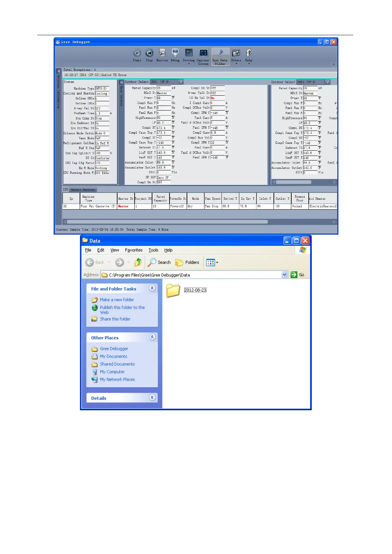
Task: Open the Back history dropdown arrow
Action: pyautogui.click(x=109, y=262)
